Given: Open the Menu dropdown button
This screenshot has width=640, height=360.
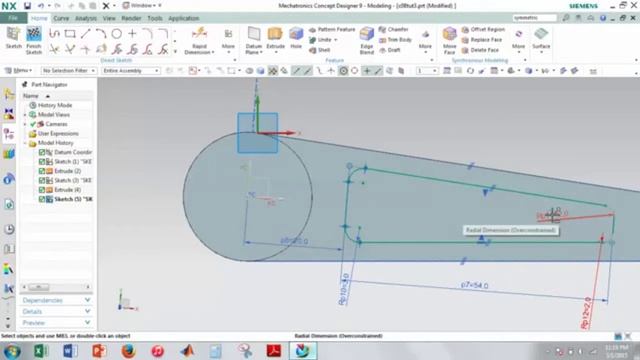Looking at the screenshot, I should pyautogui.click(x=18, y=71).
